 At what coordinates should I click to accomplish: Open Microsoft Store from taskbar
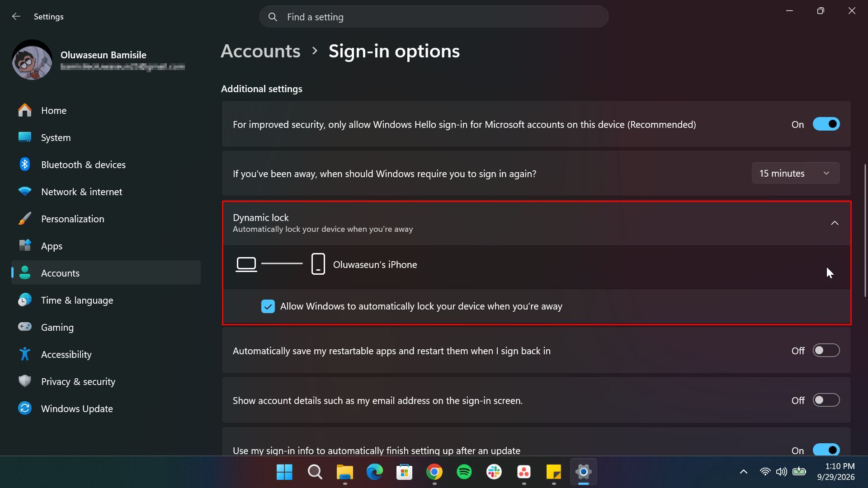click(404, 472)
